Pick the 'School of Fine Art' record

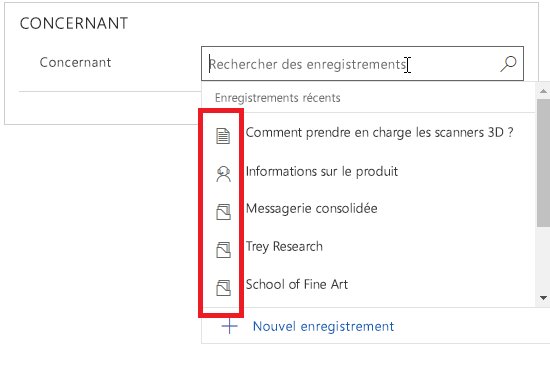tap(297, 284)
